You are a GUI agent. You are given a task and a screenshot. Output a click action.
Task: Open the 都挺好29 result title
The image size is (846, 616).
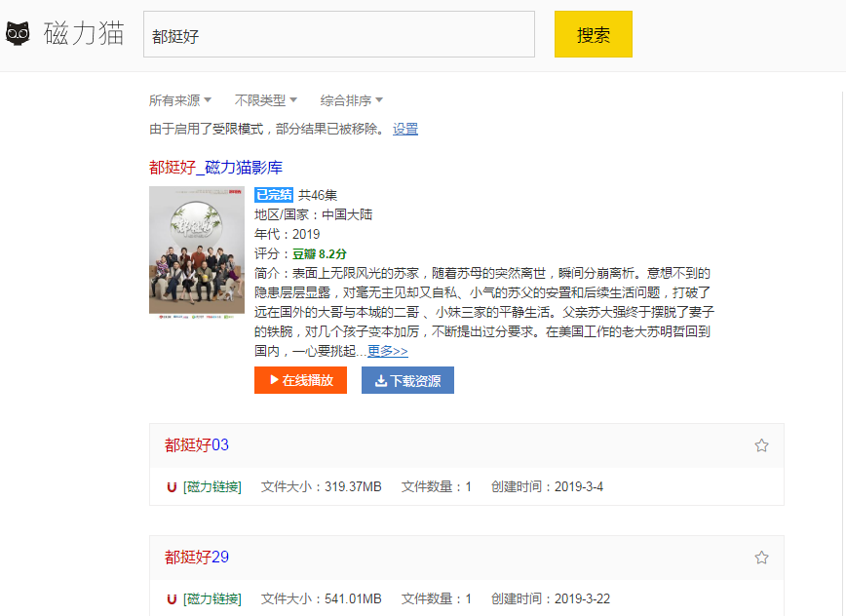[x=197, y=558]
